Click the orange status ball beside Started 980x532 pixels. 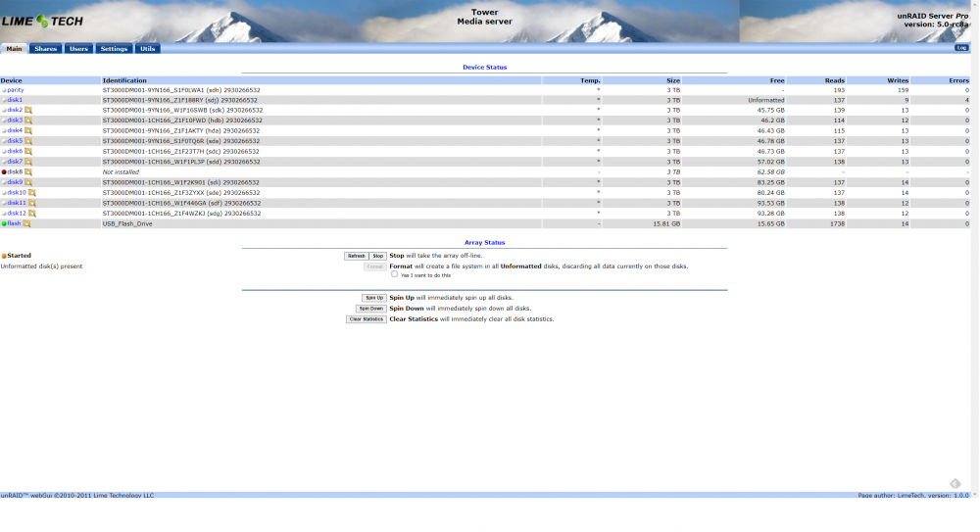(4, 256)
